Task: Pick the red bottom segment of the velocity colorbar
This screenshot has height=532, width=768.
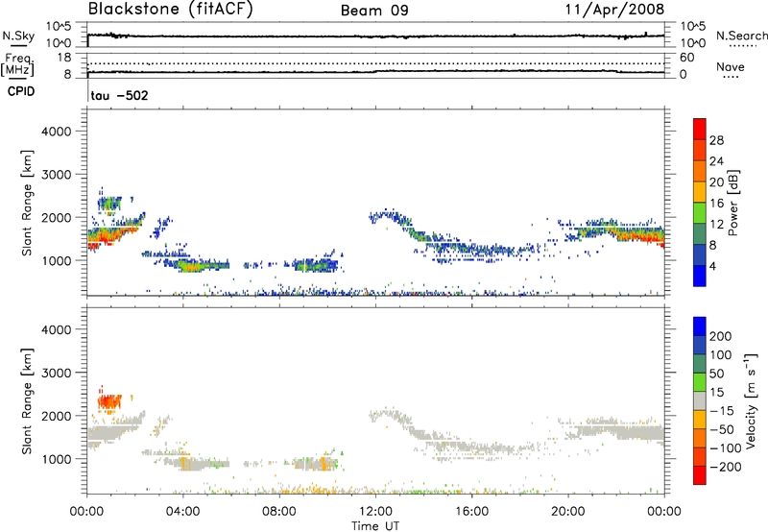Action: 700,475
